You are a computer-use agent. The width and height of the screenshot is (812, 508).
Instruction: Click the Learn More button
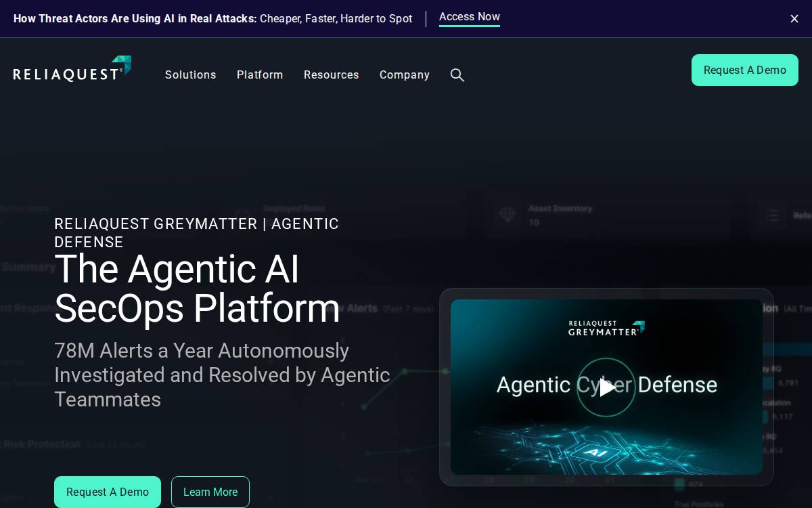coord(210,492)
